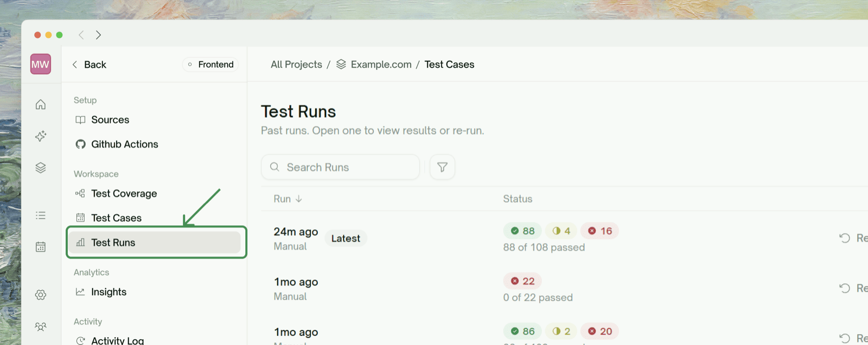Screen dimensions: 868x345
Task: Open Insights under Analytics
Action: tap(108, 292)
